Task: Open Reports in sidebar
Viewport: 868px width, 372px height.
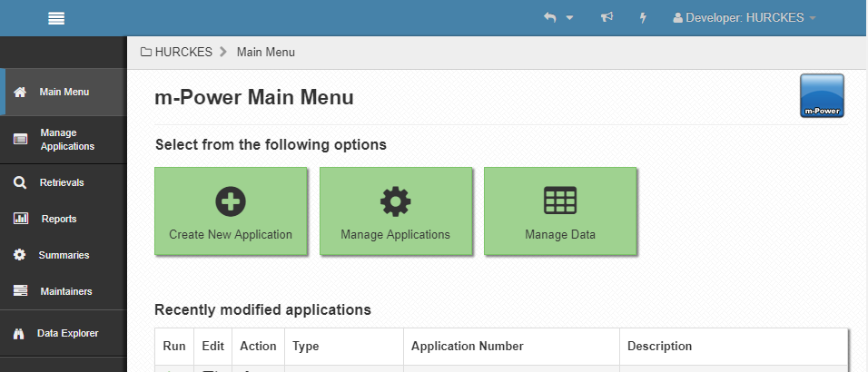Action: (64, 219)
